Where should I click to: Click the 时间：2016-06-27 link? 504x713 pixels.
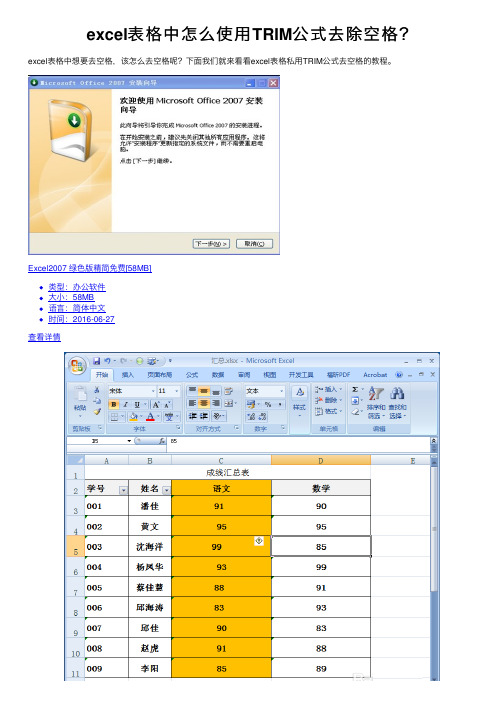tap(81, 319)
